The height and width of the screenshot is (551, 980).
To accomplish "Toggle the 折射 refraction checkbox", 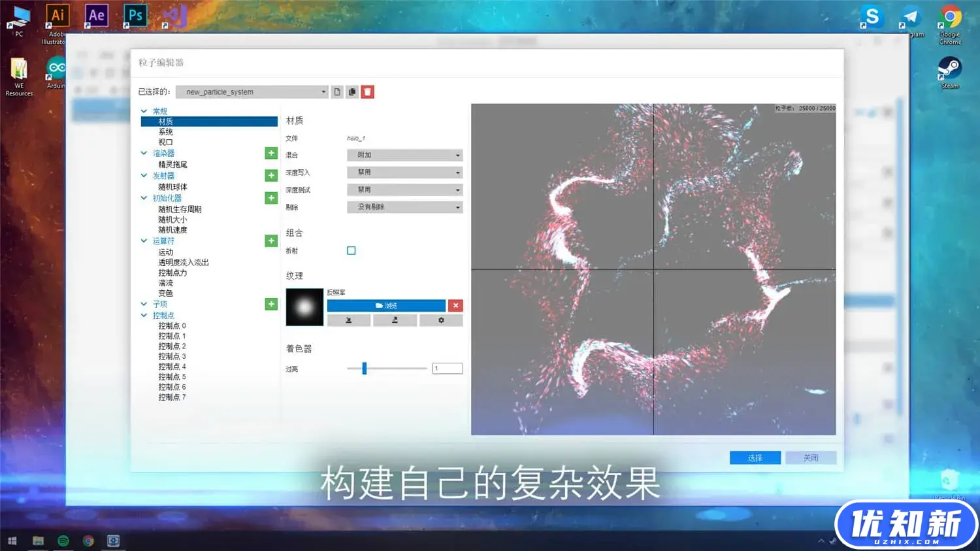I will [x=351, y=250].
